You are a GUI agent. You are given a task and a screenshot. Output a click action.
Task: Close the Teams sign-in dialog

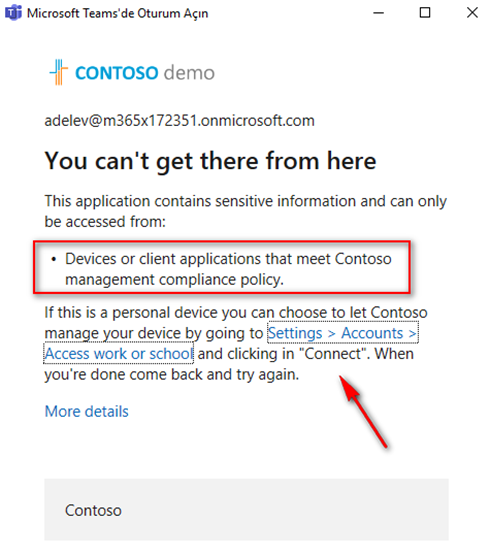tap(472, 13)
